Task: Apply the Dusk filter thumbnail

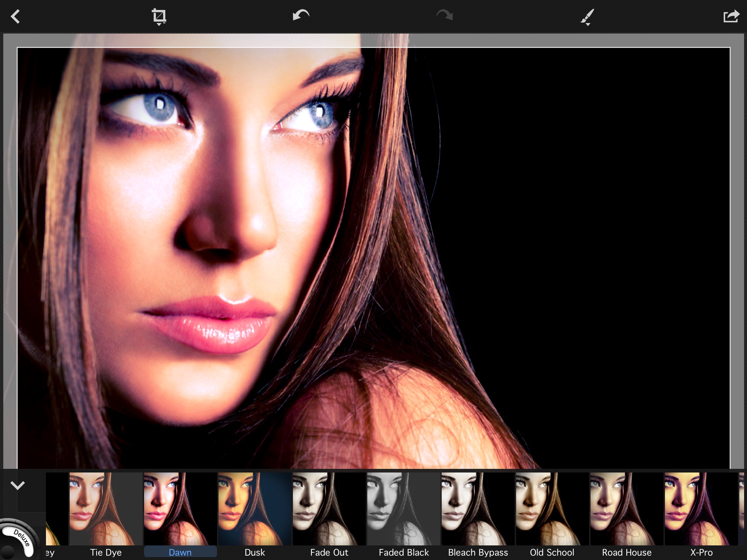Action: 255,509
